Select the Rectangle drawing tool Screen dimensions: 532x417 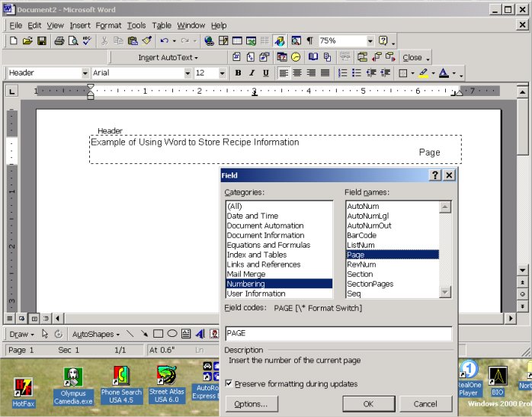[158, 334]
